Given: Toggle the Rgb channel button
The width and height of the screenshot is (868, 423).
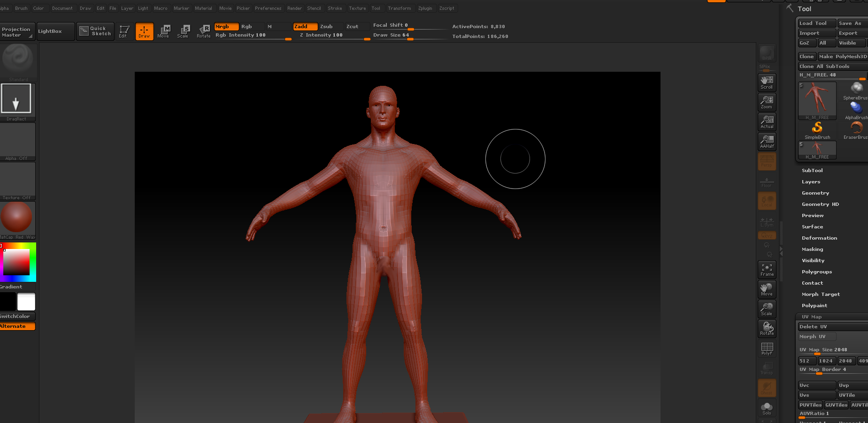Looking at the screenshot, I should [x=251, y=27].
